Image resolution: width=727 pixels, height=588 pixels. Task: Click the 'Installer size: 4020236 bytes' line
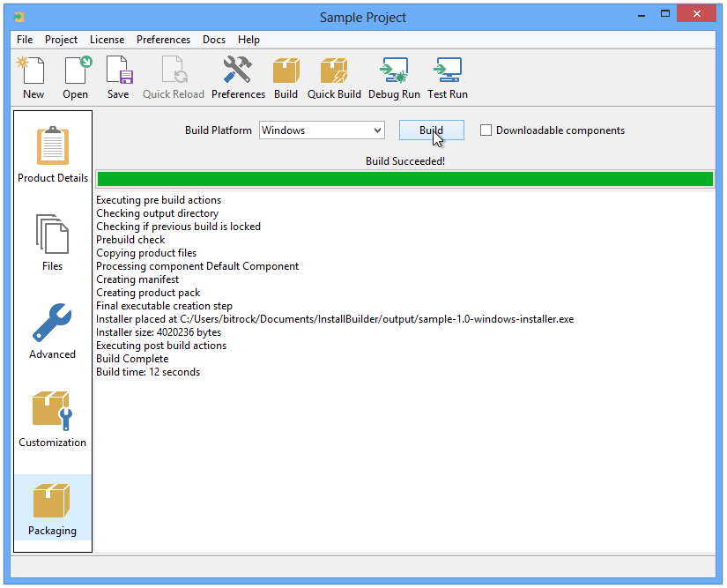coord(159,332)
